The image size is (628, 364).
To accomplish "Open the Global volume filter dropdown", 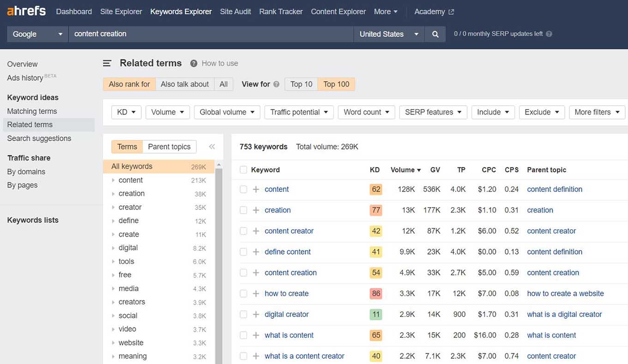I will pos(227,112).
